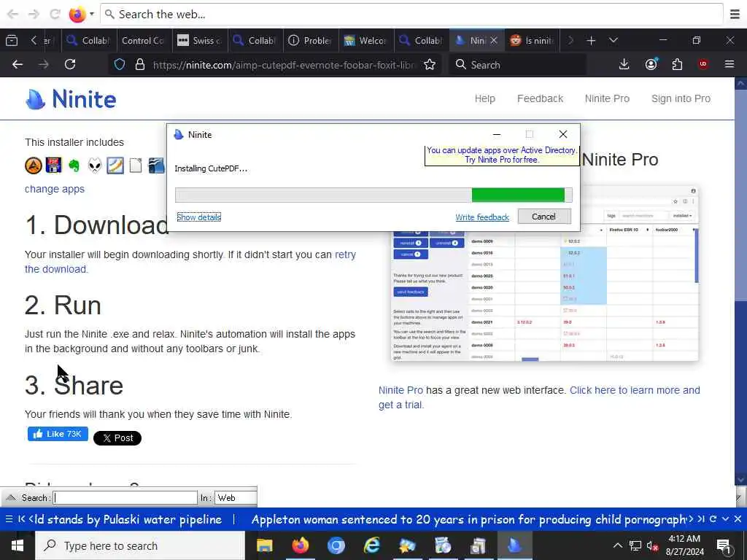Open the Firefox downloads panel
This screenshot has height=560, width=747.
coord(624,64)
